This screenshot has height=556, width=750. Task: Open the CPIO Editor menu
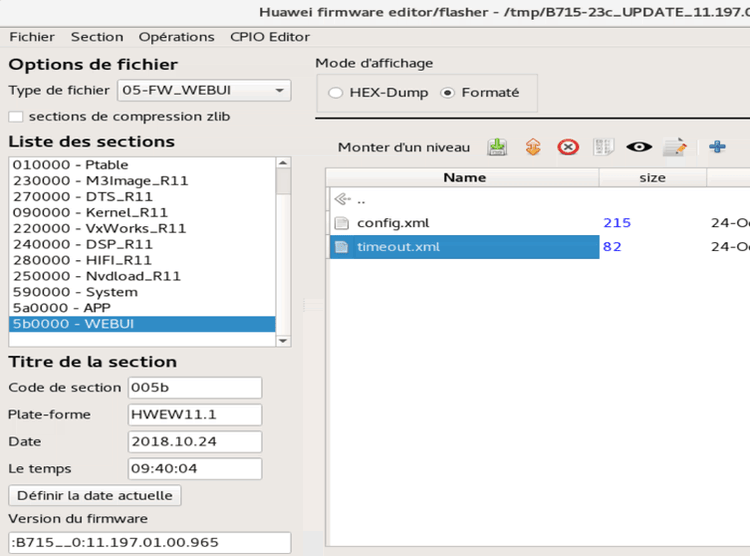pos(270,37)
